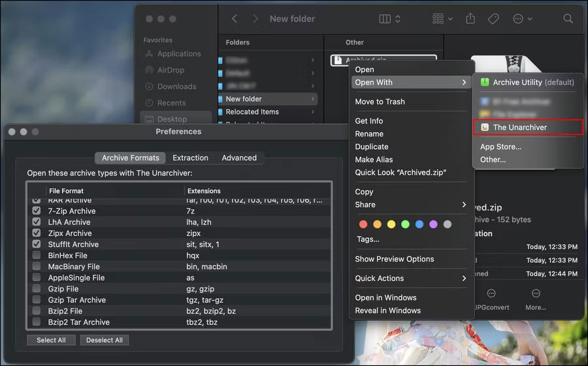This screenshot has width=588, height=366.
Task: Switch to the Advanced tab
Action: [x=239, y=158]
